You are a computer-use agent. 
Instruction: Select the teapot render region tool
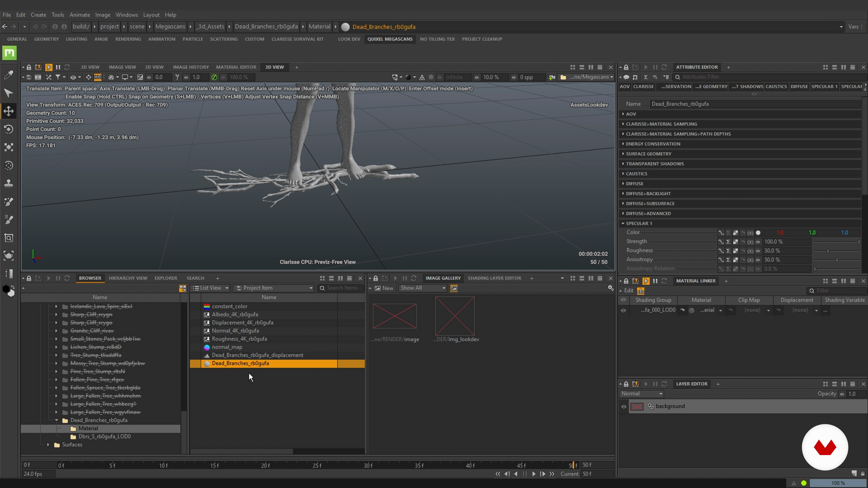[x=8, y=256]
